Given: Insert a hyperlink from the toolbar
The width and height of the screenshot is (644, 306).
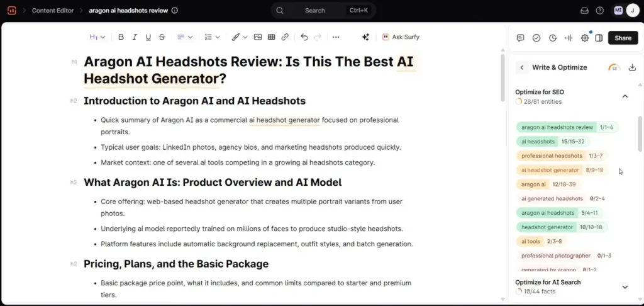Looking at the screenshot, I should (285, 37).
